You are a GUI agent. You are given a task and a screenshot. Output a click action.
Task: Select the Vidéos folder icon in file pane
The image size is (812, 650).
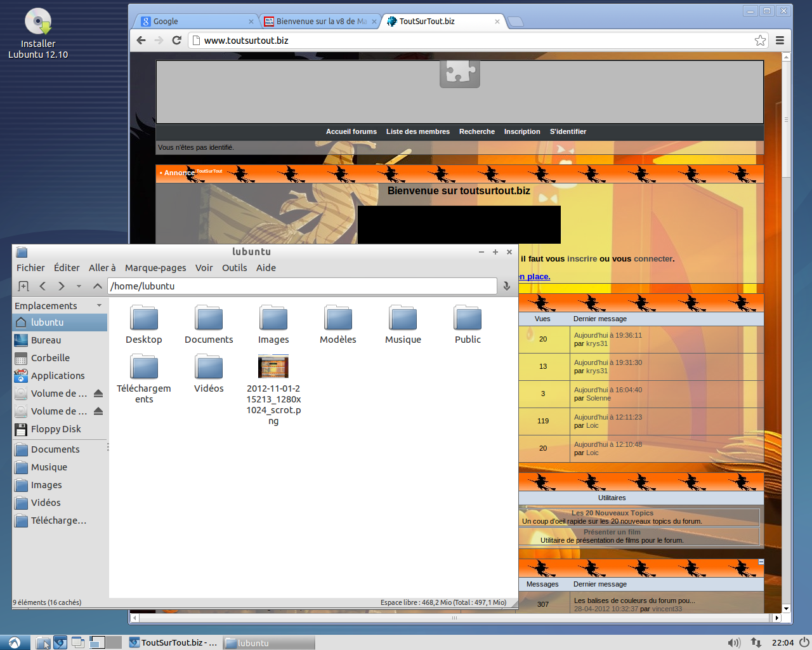click(209, 366)
